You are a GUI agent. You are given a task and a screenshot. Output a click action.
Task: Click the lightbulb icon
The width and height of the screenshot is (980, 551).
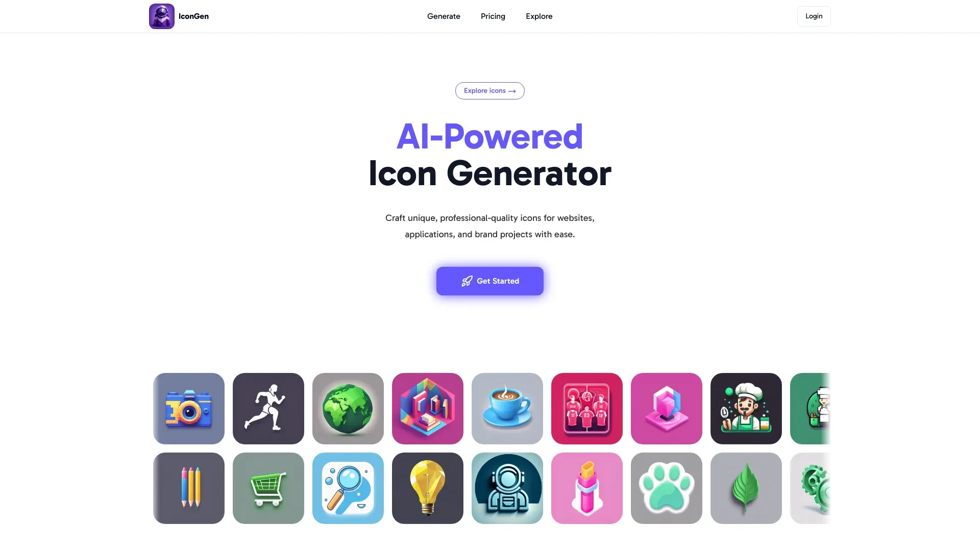pyautogui.click(x=427, y=488)
